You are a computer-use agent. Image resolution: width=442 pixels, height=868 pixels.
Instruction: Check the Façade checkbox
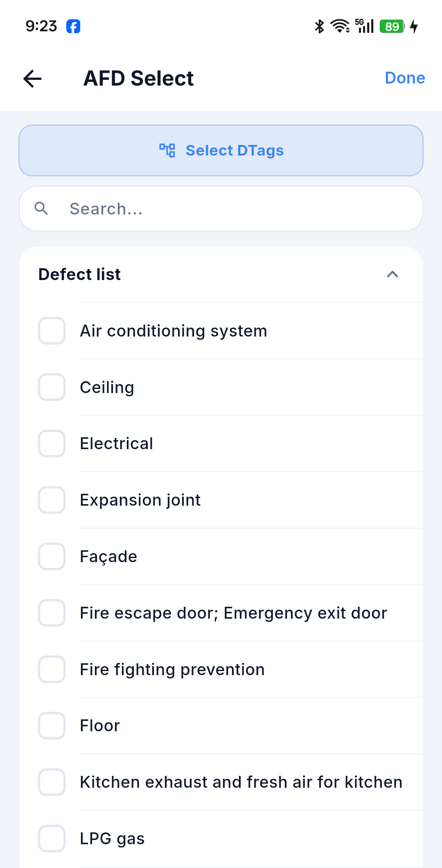coord(52,556)
